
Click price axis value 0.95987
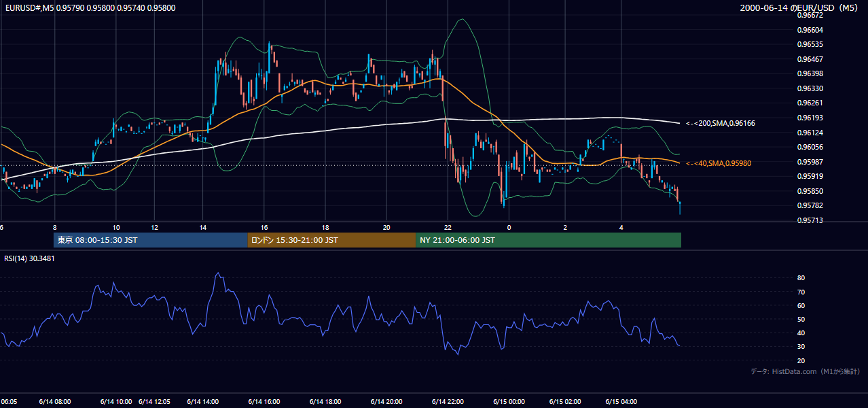click(x=810, y=162)
